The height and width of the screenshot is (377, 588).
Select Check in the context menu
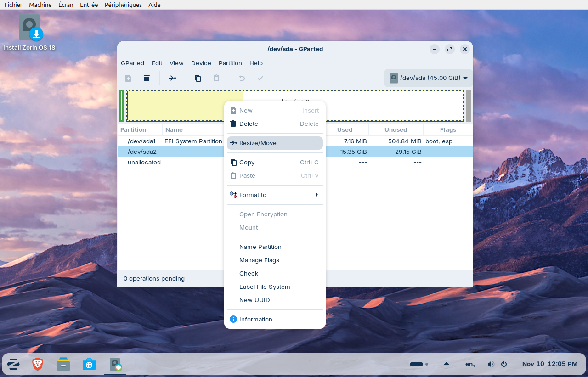click(x=275, y=273)
